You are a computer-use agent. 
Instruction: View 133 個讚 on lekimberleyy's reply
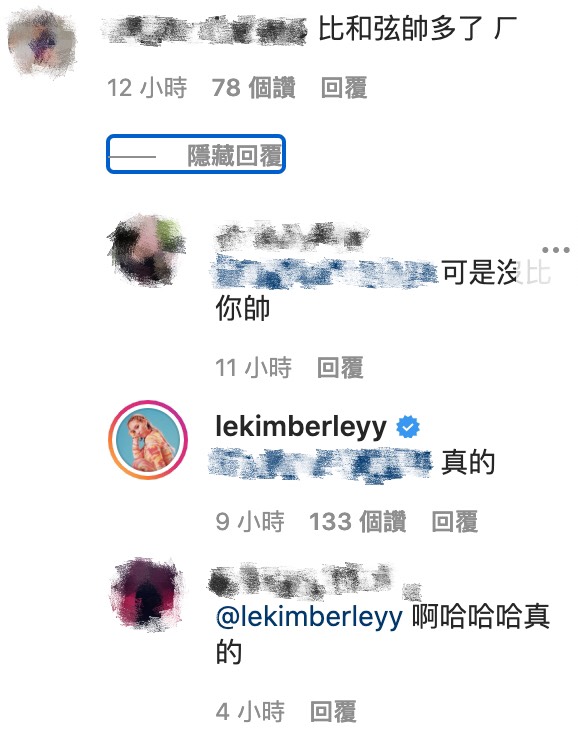click(358, 521)
